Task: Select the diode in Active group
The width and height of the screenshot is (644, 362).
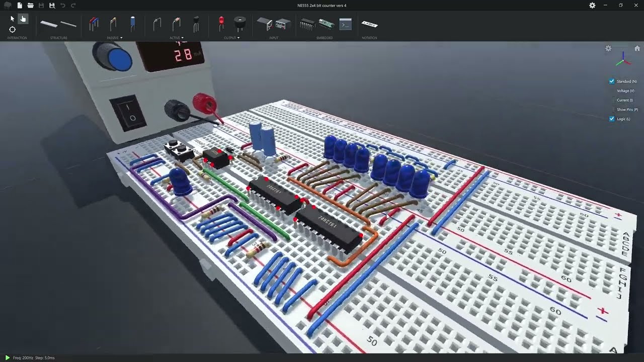Action: [157, 24]
